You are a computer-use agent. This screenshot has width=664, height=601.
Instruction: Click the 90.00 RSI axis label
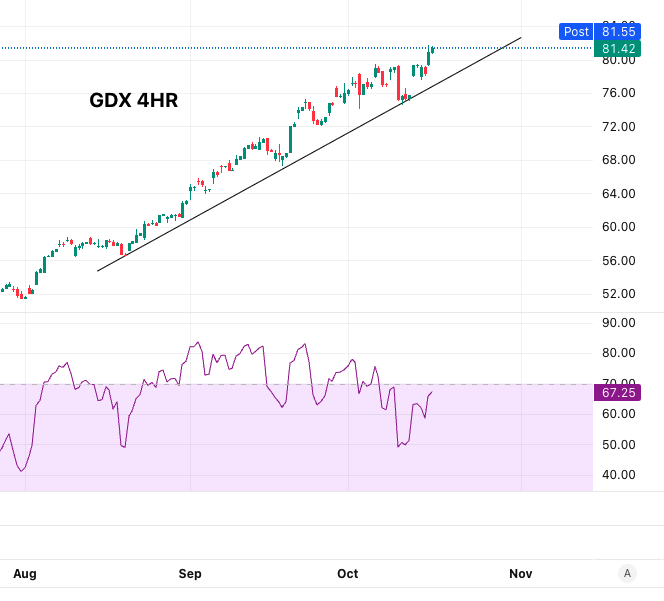(x=619, y=323)
